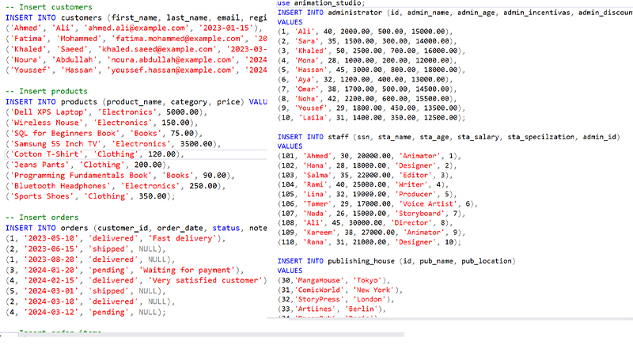The image size is (633, 364).
Task: Click the order row with 'Fast delivery'
Action: pyautogui.click(x=116, y=238)
